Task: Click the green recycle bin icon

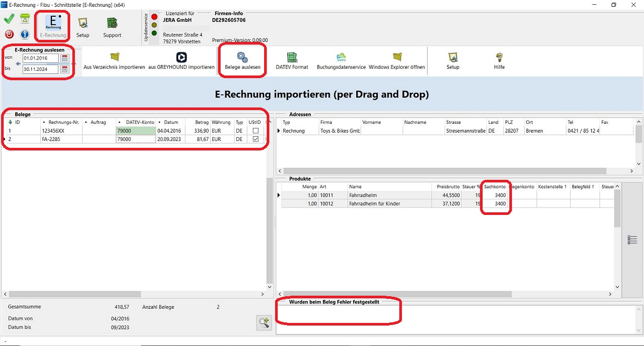Action: click(x=25, y=19)
